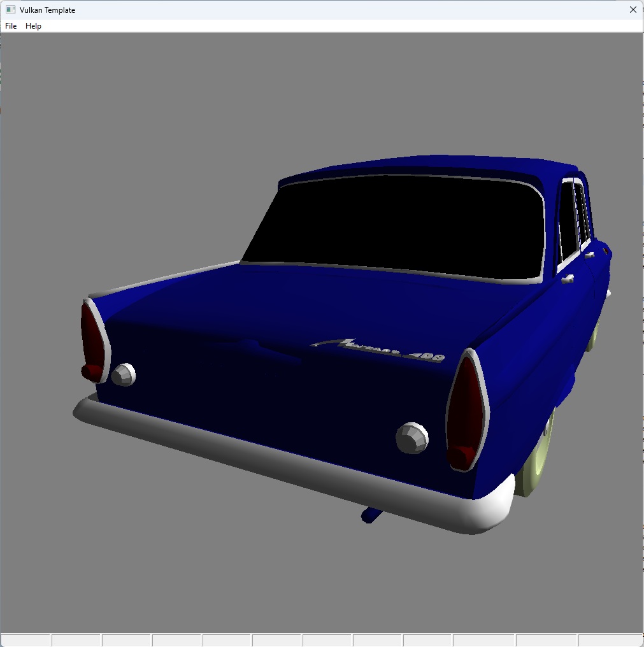Click the rendered blue car in the viewport

point(343,346)
